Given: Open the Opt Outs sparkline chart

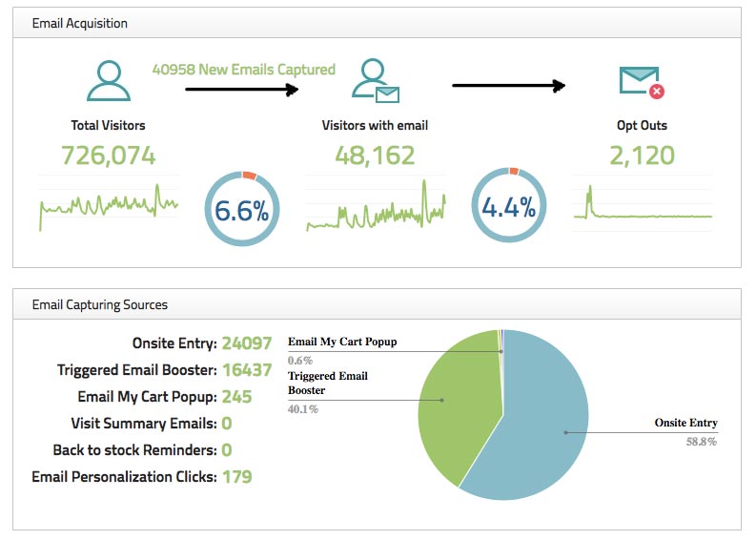Looking at the screenshot, I should pyautogui.click(x=642, y=205).
